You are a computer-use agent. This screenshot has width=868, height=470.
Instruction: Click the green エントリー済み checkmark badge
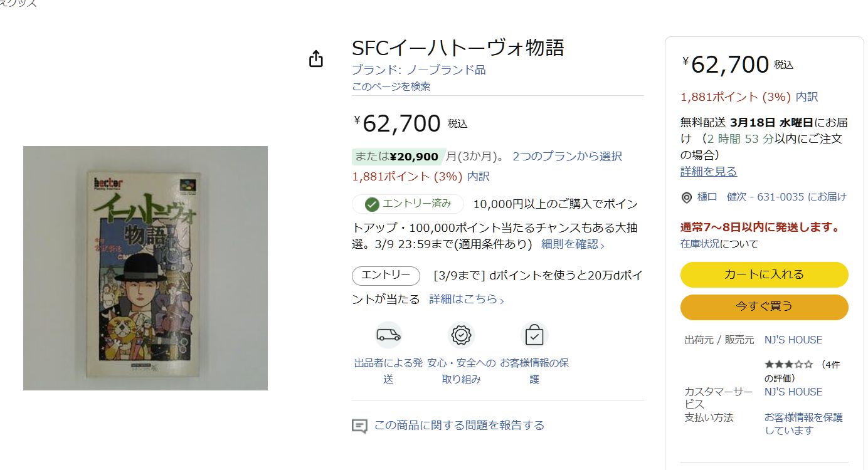point(408,204)
